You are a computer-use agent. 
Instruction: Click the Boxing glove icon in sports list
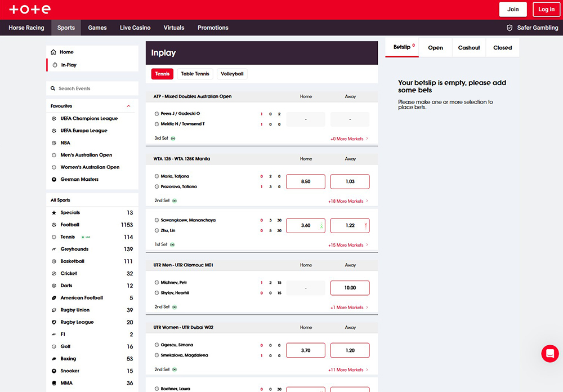click(x=54, y=359)
